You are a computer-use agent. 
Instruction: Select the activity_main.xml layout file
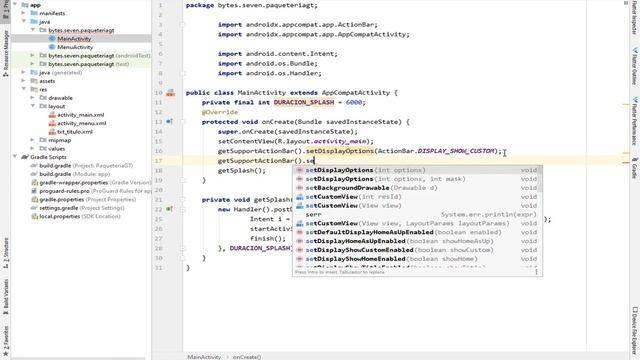(80, 115)
